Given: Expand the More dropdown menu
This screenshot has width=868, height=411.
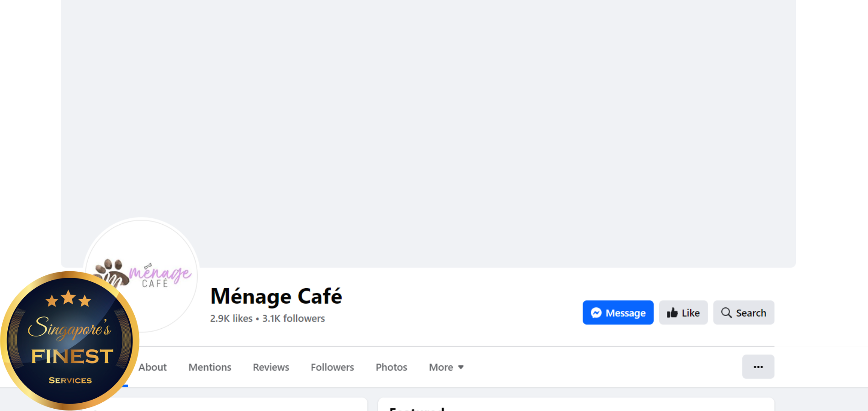Looking at the screenshot, I should click(x=446, y=367).
